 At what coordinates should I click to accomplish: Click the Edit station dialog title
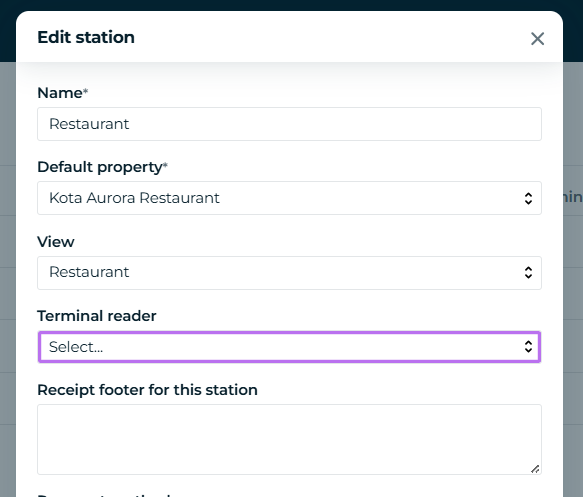86,38
